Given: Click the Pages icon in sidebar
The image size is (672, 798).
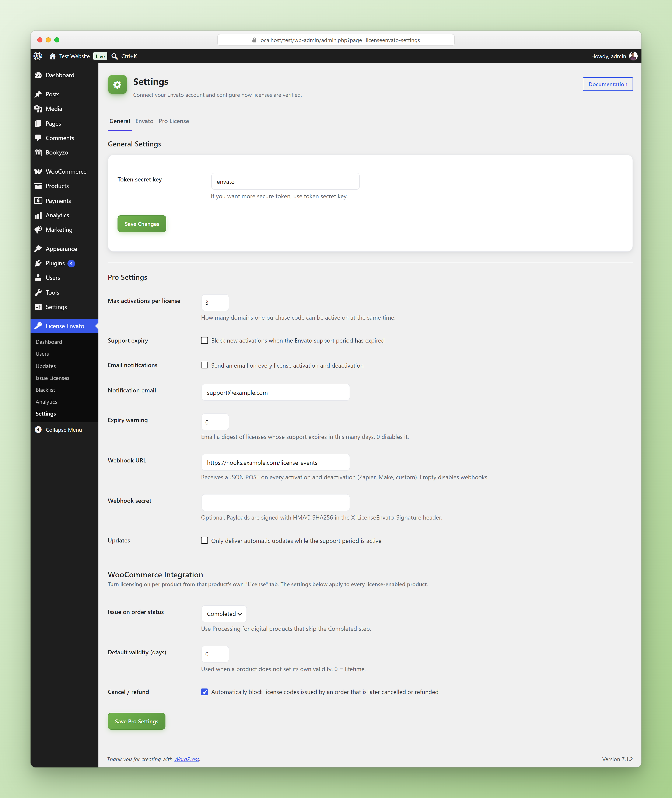Looking at the screenshot, I should pos(38,124).
